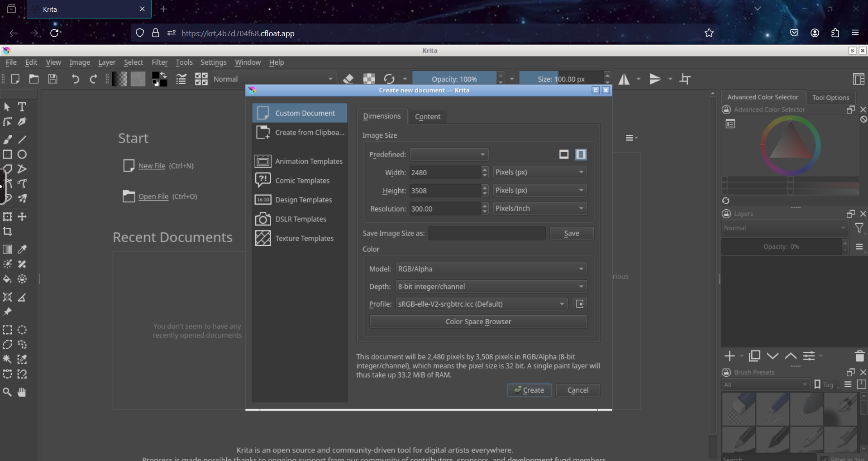Switch to Tool Options tab

[830, 97]
